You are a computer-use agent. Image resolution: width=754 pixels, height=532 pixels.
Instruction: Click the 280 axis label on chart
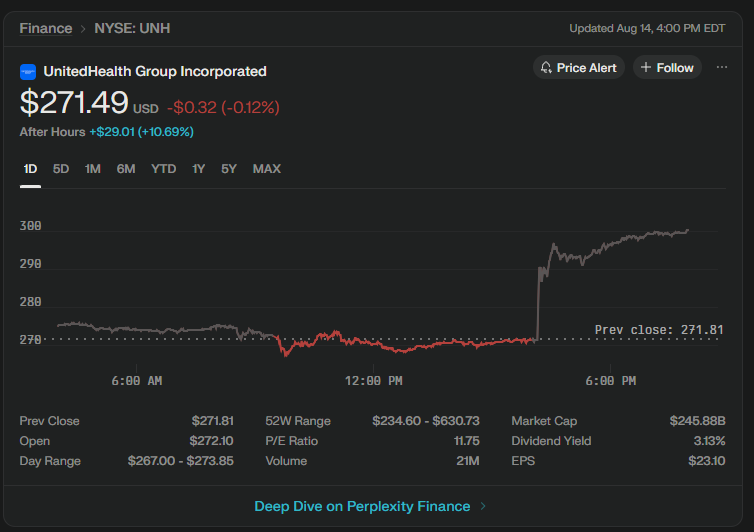click(30, 302)
